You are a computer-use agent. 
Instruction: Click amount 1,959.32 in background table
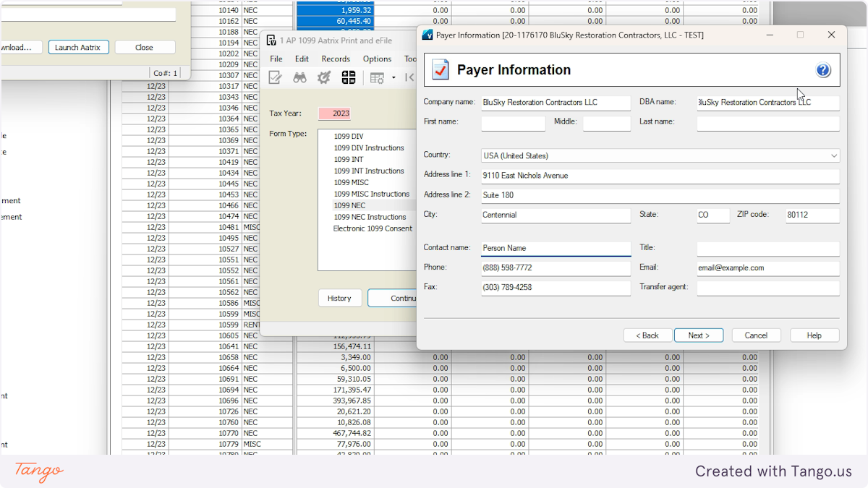(x=355, y=10)
